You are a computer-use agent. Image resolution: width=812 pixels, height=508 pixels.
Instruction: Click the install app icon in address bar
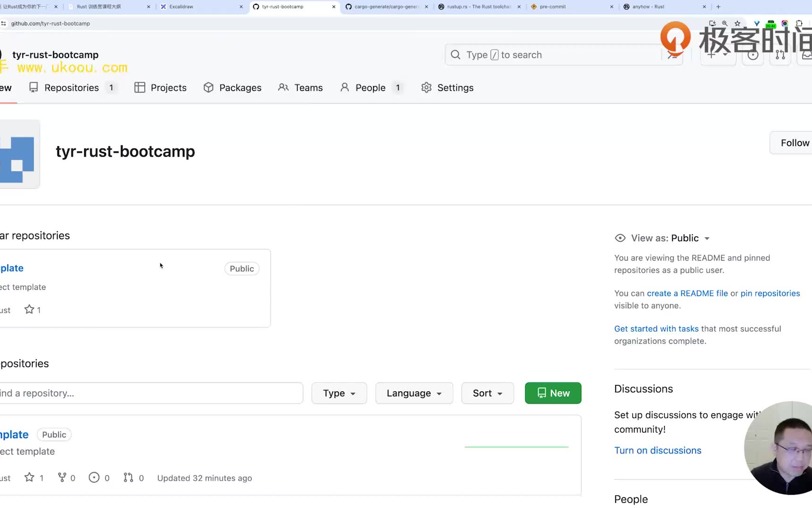(712, 24)
